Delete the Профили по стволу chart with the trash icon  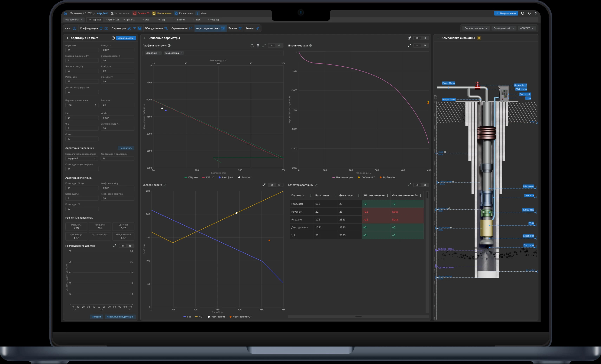pos(258,46)
